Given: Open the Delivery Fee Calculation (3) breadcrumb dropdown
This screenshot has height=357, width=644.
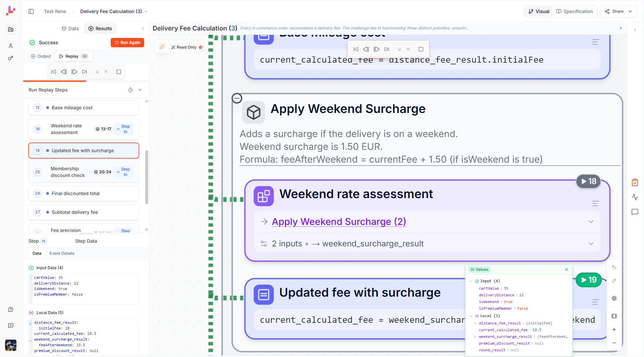Looking at the screenshot, I should [146, 11].
